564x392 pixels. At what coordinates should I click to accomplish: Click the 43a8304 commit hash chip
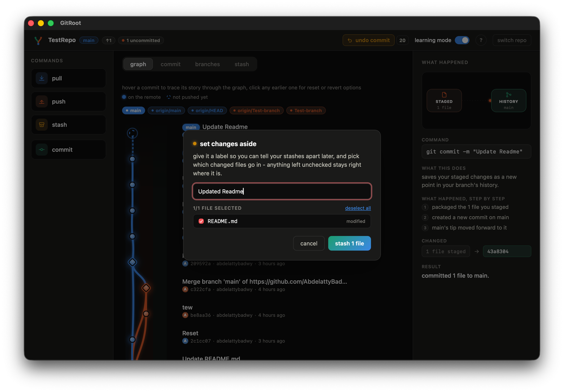507,251
